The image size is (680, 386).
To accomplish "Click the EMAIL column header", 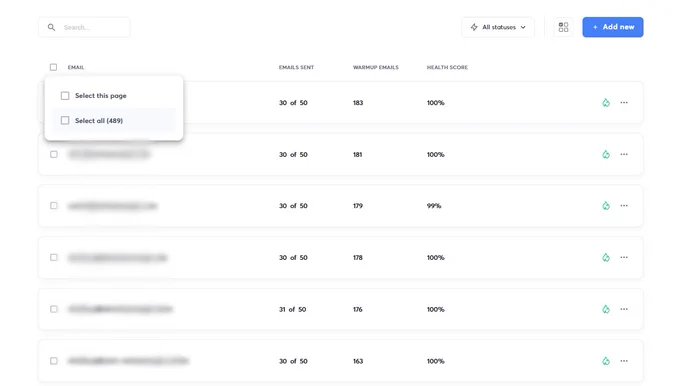I will (x=76, y=67).
